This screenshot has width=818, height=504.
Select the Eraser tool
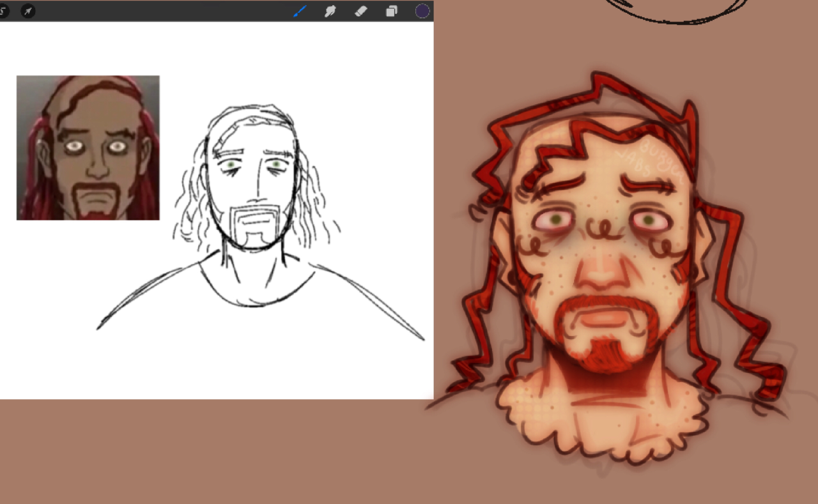361,11
